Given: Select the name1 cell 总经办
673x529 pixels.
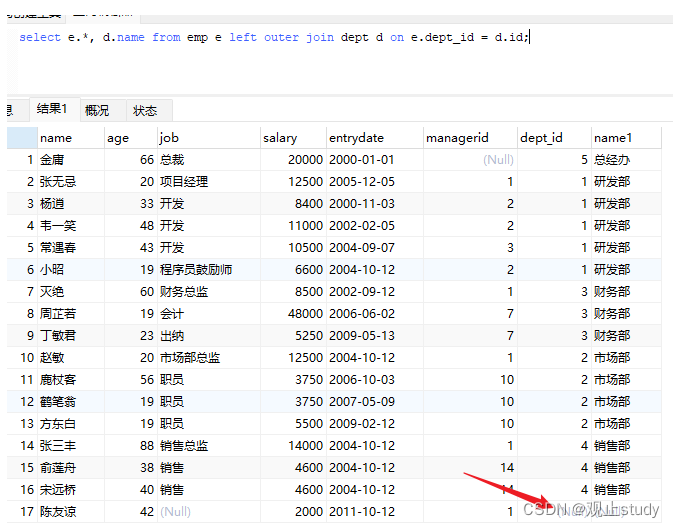Looking at the screenshot, I should (626, 160).
